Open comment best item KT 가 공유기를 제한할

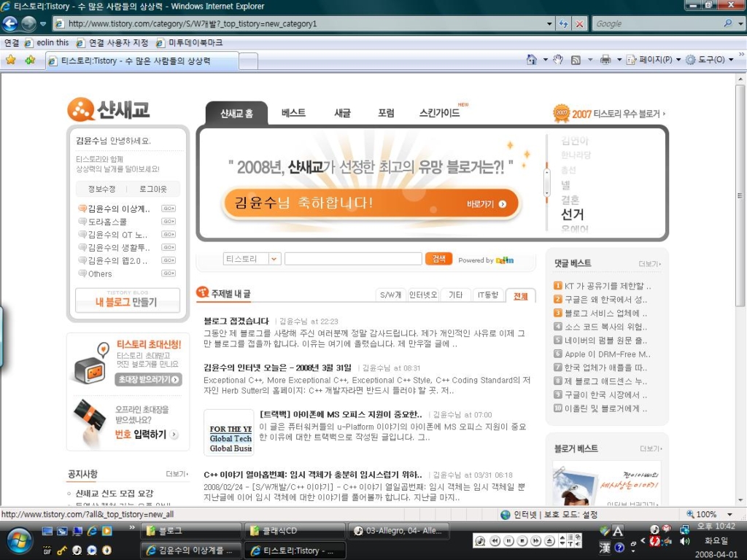[x=608, y=286]
